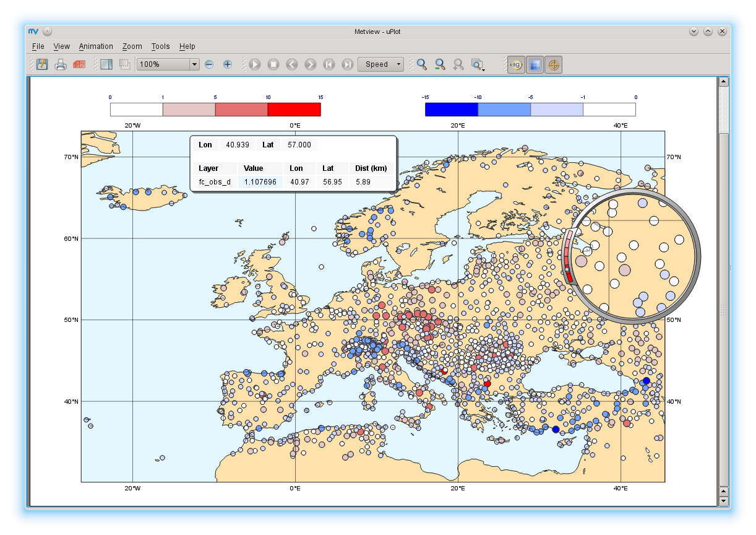Click the bottom-most scrollbar down arrow
756x535 pixels.
tap(724, 501)
